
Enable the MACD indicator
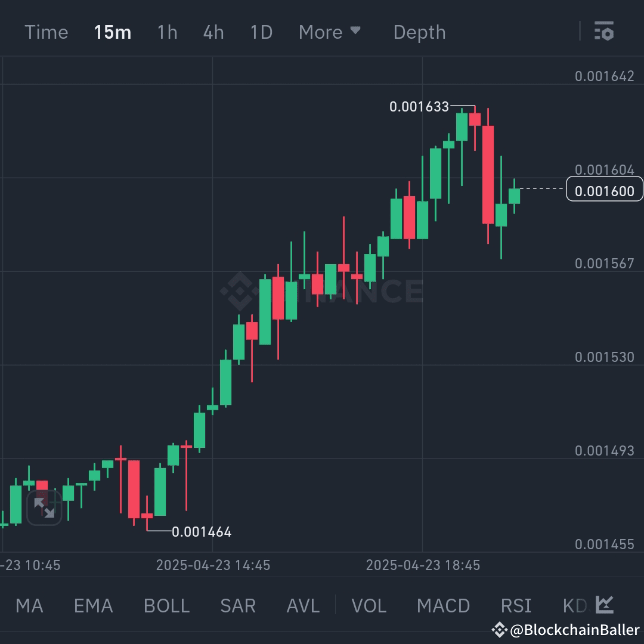443,605
